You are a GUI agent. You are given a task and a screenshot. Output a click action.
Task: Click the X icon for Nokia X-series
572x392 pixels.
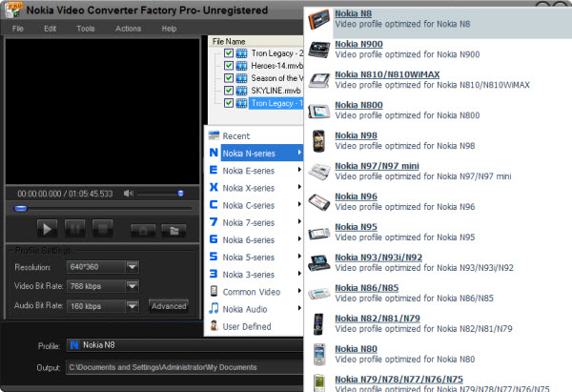click(214, 187)
